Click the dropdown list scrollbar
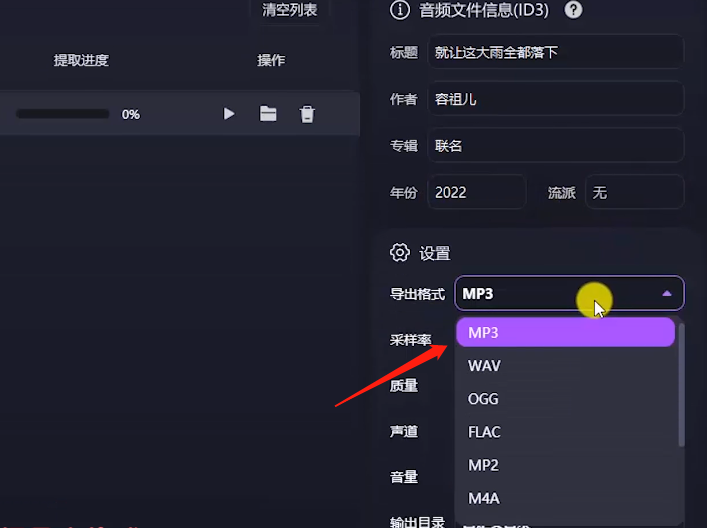 pos(681,385)
